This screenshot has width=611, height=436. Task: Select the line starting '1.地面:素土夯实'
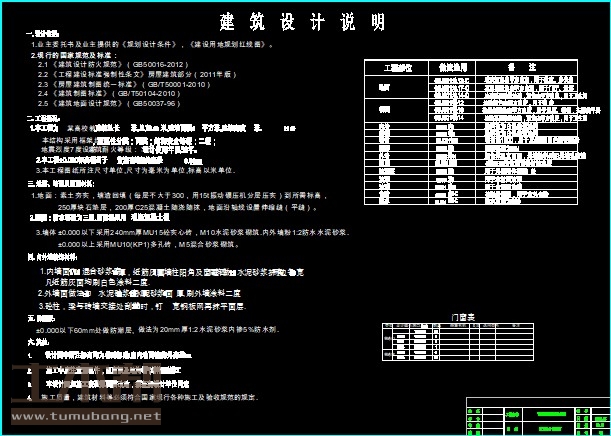pyautogui.click(x=179, y=196)
